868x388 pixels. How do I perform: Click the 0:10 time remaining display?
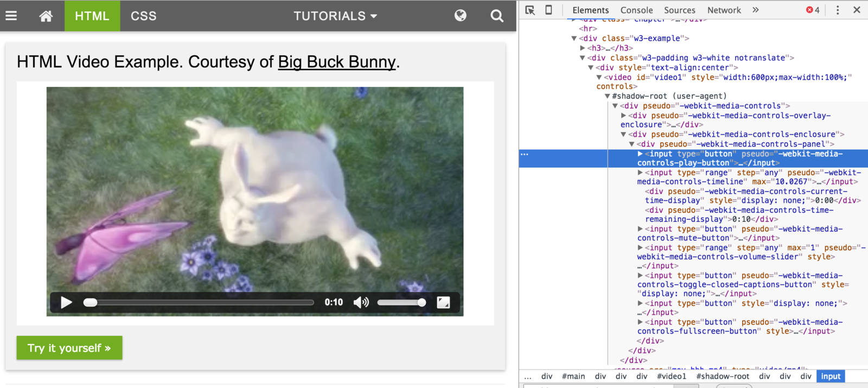click(x=334, y=302)
